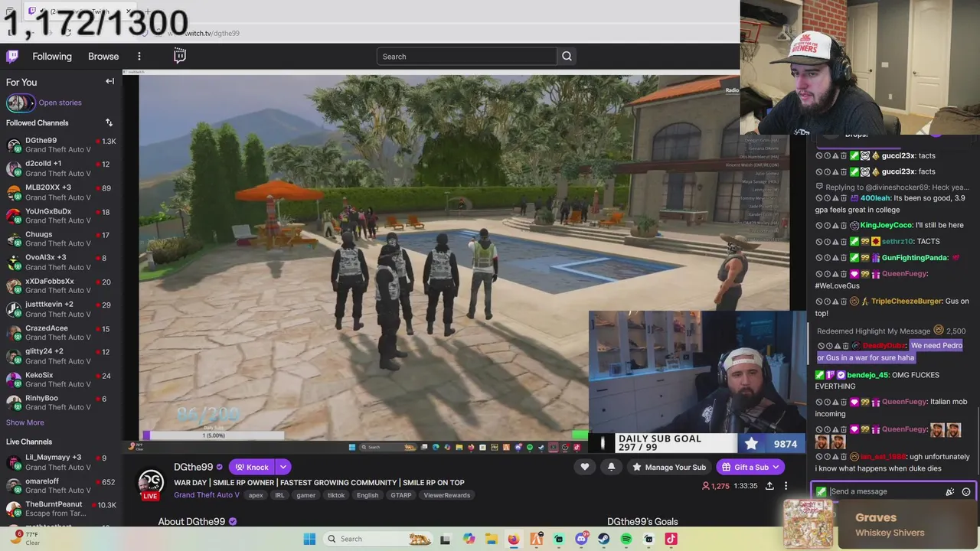Select GTARP tag
980x551 pixels.
(401, 495)
